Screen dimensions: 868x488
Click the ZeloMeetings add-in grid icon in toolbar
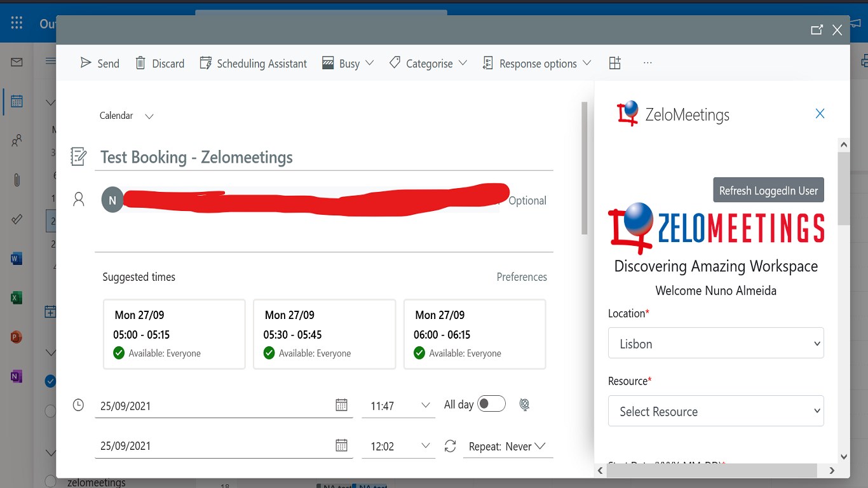click(x=614, y=63)
